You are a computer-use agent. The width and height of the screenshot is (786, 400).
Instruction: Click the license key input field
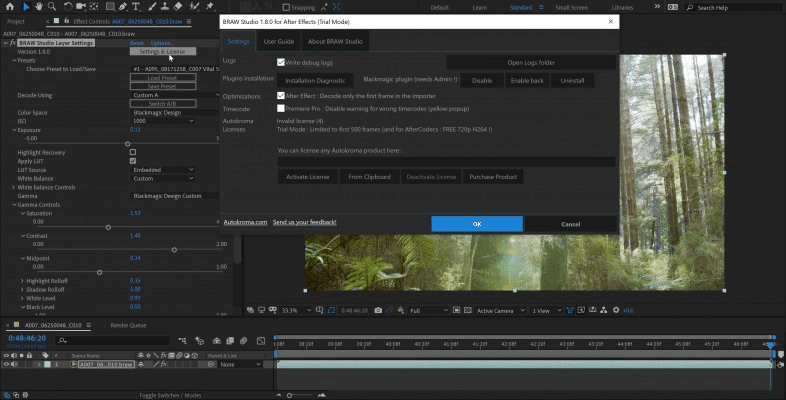coord(446,161)
